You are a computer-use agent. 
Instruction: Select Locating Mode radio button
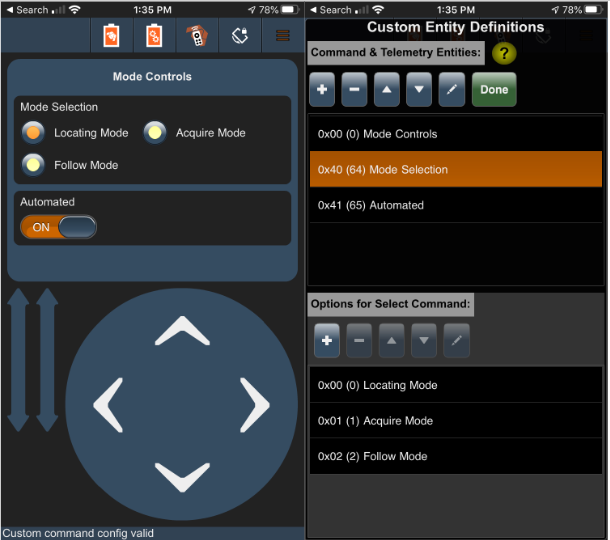coord(33,133)
